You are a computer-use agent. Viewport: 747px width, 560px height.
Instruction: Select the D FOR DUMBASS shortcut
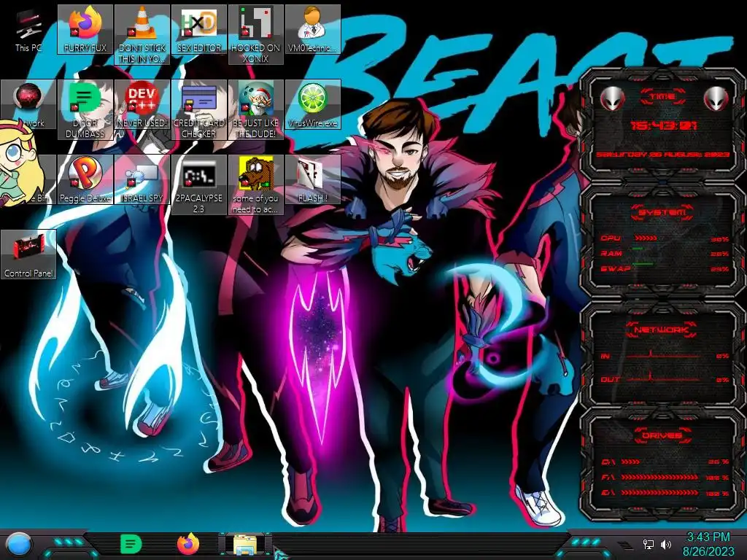tap(85, 109)
